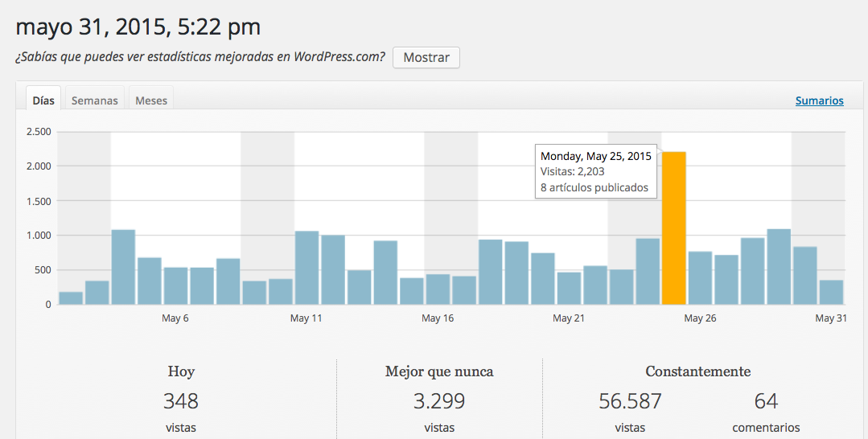Select the bar above the May 26 label
This screenshot has height=439, width=868.
700,278
